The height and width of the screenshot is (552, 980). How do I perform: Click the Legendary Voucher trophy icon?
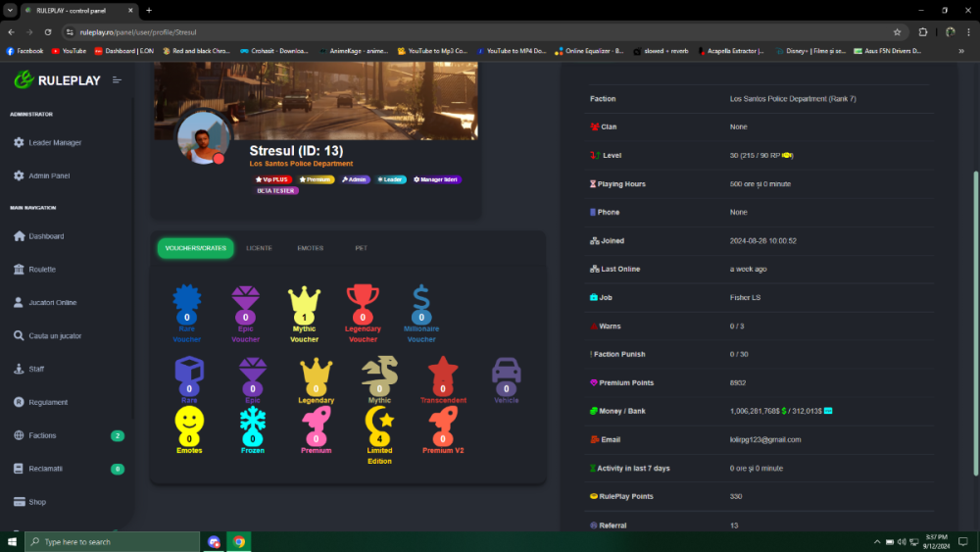click(363, 299)
